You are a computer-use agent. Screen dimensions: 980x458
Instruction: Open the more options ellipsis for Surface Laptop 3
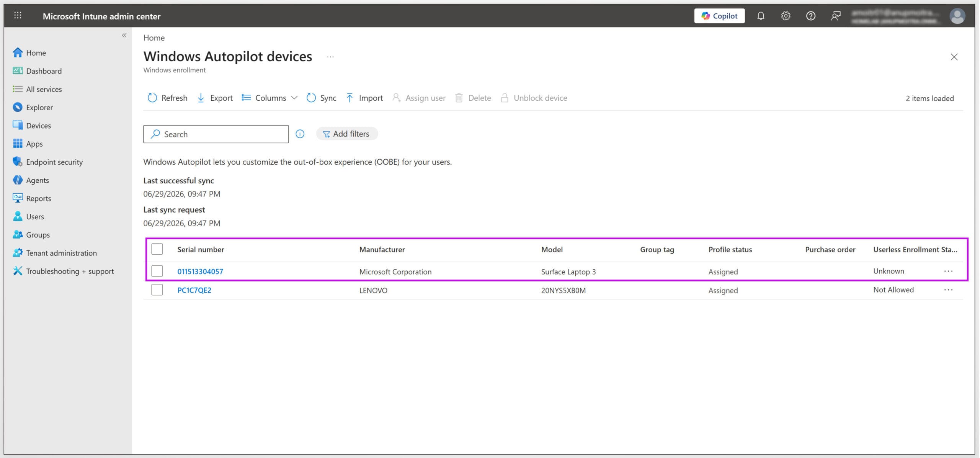(x=948, y=271)
